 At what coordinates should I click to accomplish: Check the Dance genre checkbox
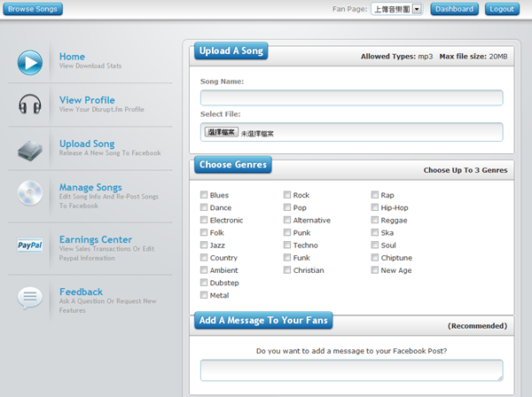tap(204, 207)
